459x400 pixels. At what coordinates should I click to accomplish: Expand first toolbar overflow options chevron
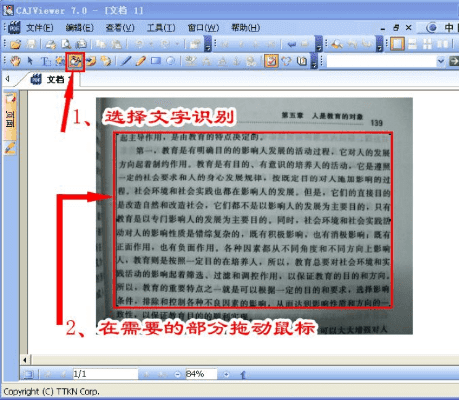208,44
